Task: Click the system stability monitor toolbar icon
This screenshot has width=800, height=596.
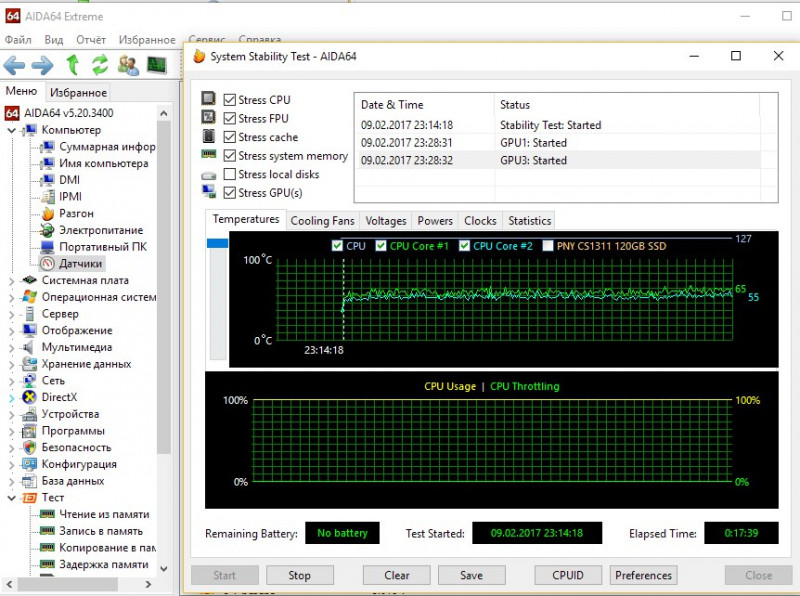Action: click(x=157, y=65)
